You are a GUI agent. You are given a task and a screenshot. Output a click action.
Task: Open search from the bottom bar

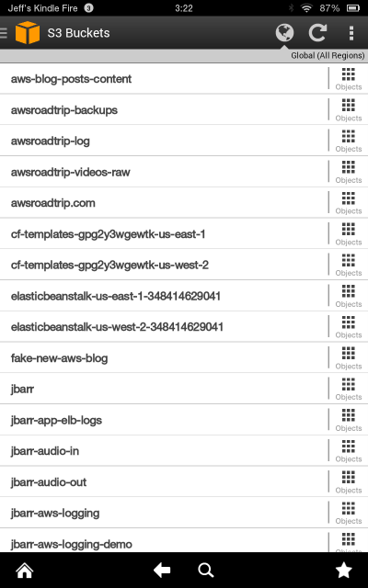tap(206, 571)
